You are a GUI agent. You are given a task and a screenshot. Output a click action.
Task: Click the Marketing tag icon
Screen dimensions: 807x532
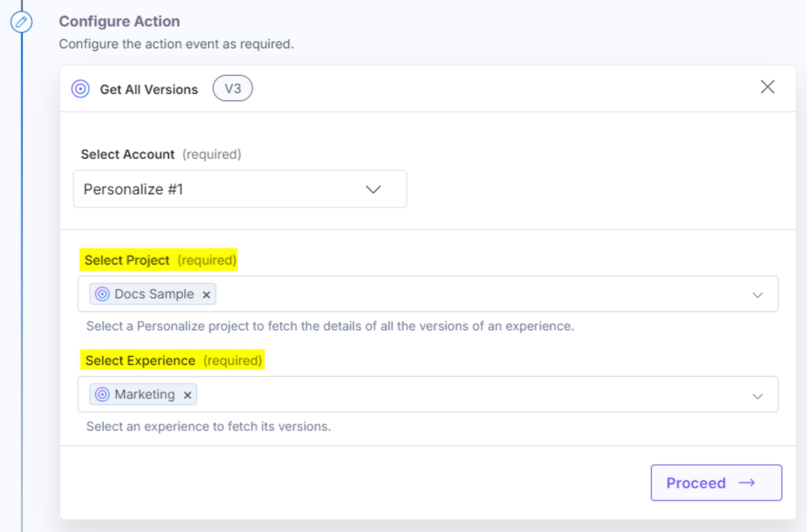point(102,394)
